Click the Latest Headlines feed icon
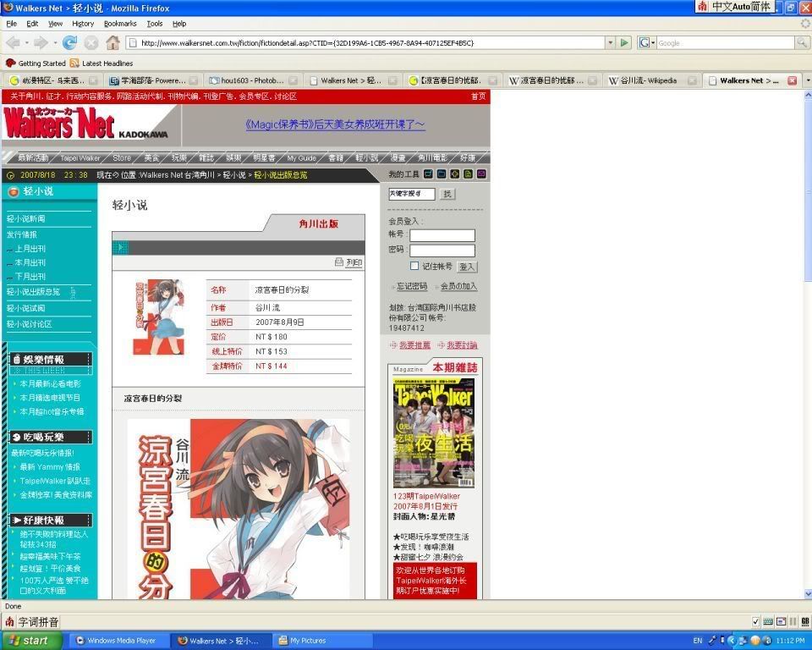Screen dimensions: 812x650 [74, 63]
